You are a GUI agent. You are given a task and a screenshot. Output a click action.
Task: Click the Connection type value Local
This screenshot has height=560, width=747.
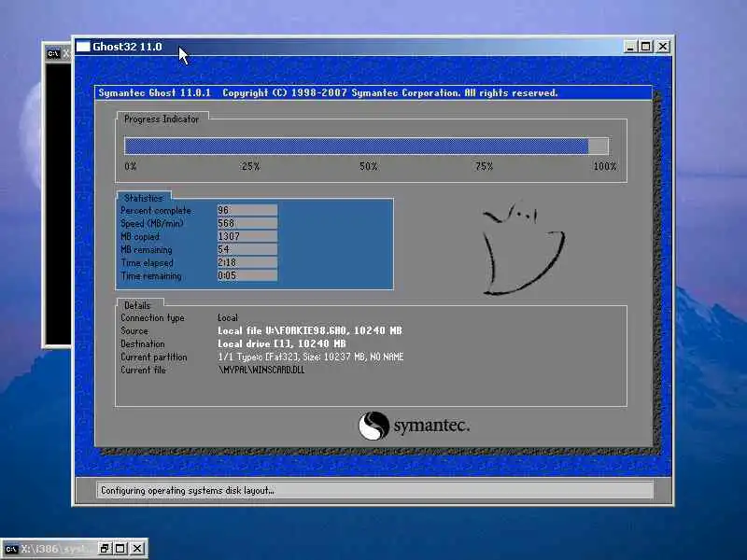pyautogui.click(x=227, y=317)
